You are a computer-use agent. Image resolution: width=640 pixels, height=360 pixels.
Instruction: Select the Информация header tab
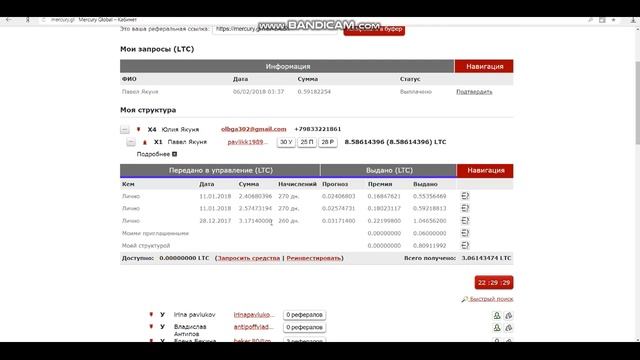(x=287, y=66)
